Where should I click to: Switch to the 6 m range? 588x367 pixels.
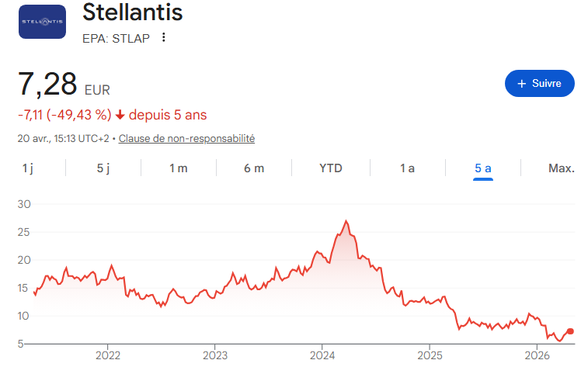click(254, 168)
